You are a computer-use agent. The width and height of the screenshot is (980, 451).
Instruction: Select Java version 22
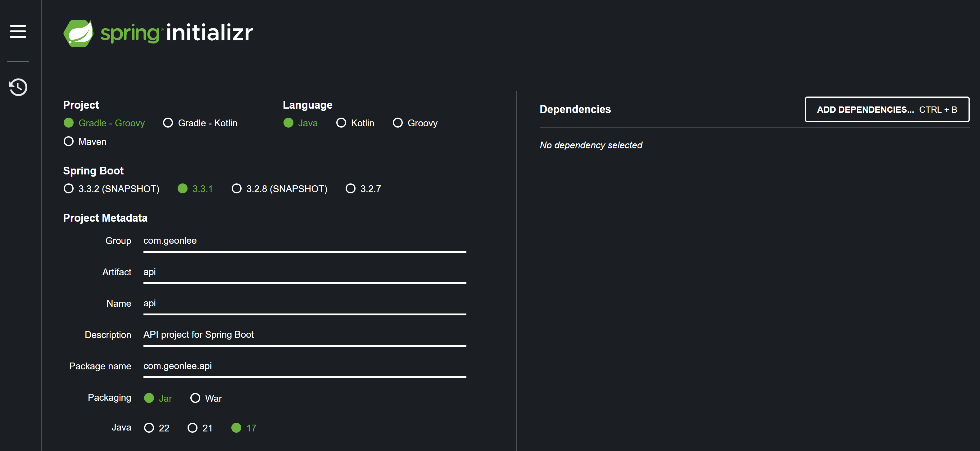149,428
